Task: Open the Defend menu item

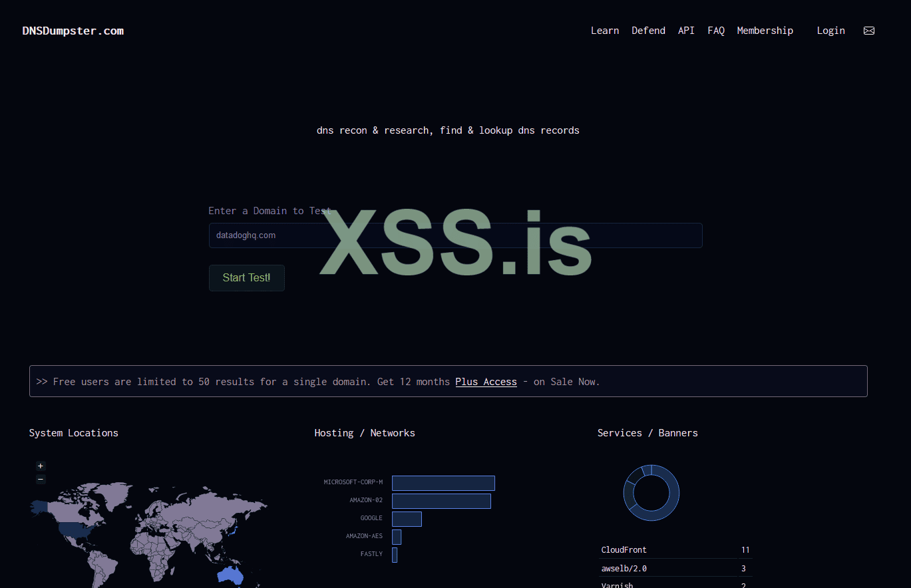Action: 648,31
